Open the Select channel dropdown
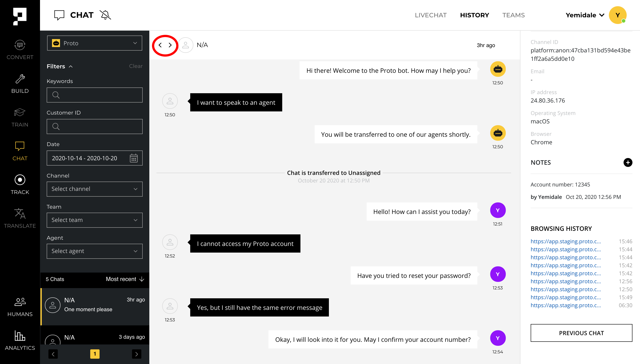This screenshot has width=640, height=364. tap(95, 189)
